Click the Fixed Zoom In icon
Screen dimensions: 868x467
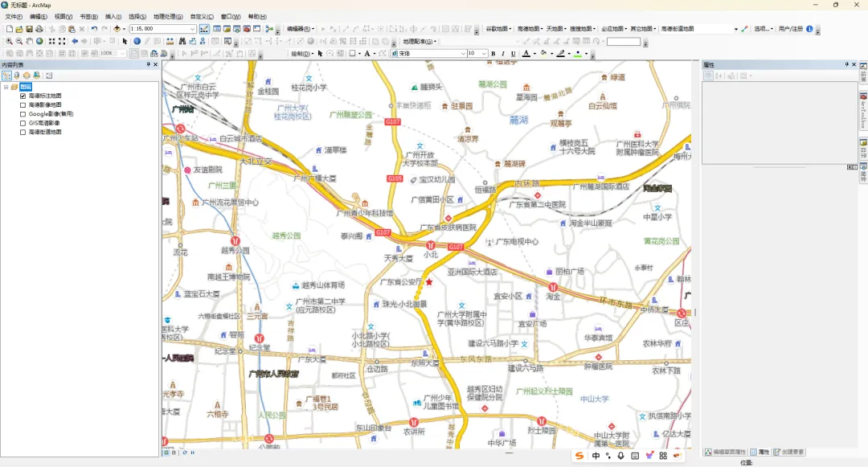click(x=52, y=41)
